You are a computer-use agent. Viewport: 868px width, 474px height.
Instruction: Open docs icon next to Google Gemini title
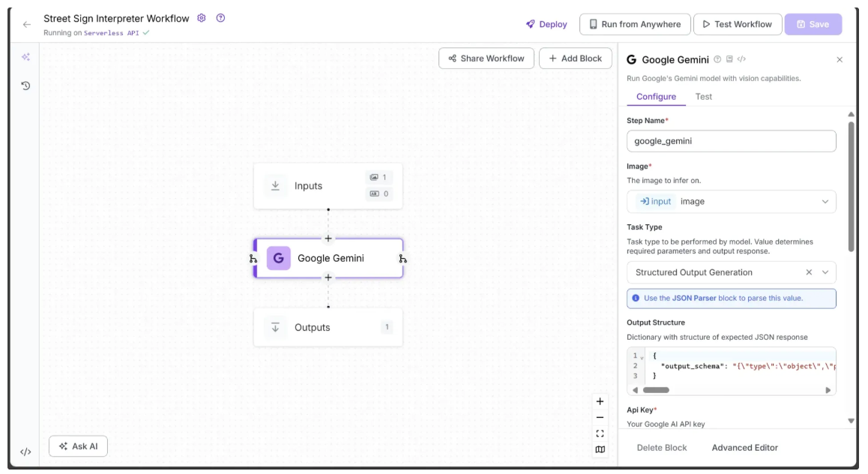pyautogui.click(x=729, y=59)
